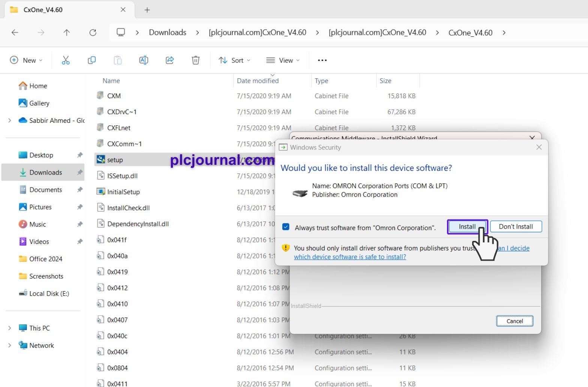This screenshot has height=387, width=588.
Task: Refresh the folder view
Action: (93, 33)
